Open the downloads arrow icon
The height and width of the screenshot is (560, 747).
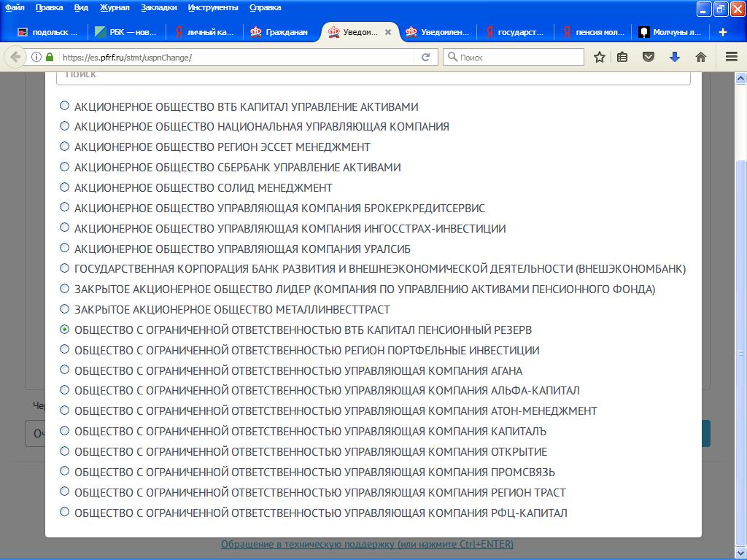(x=674, y=57)
